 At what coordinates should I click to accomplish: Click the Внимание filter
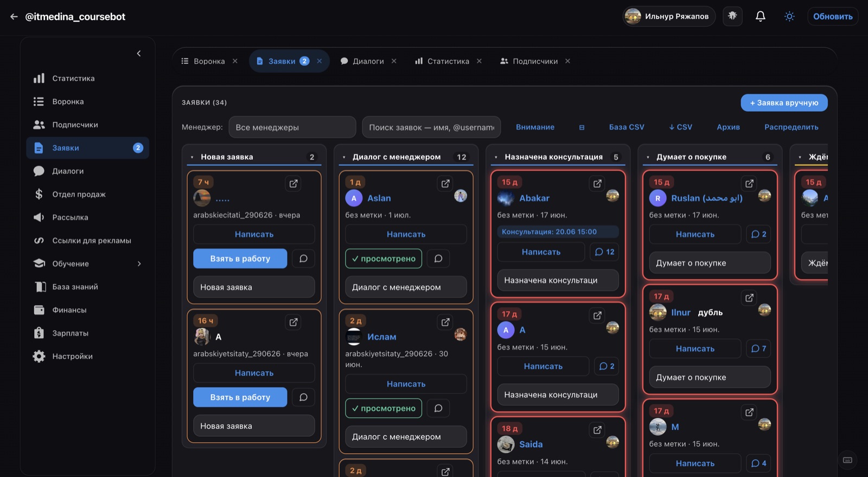point(535,127)
